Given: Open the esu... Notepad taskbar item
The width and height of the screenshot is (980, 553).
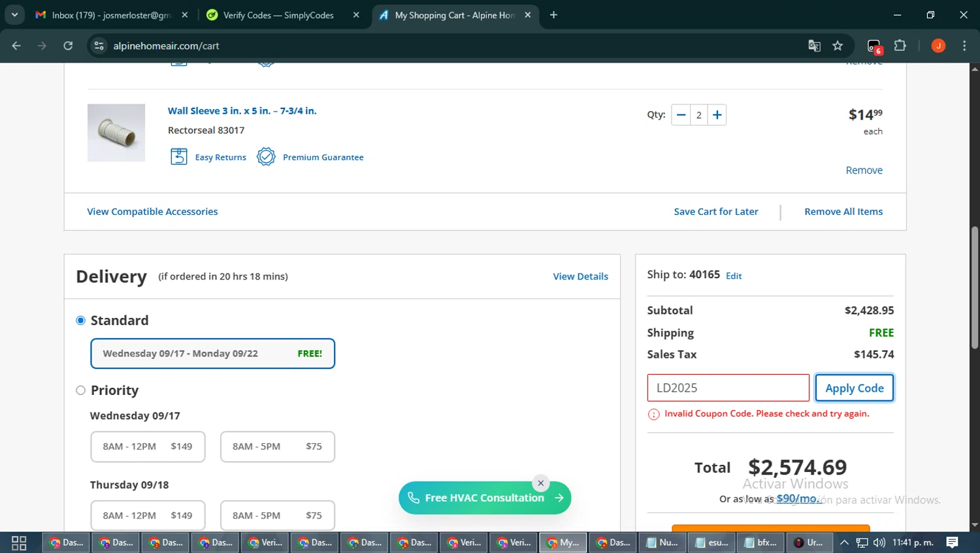Looking at the screenshot, I should [712, 543].
